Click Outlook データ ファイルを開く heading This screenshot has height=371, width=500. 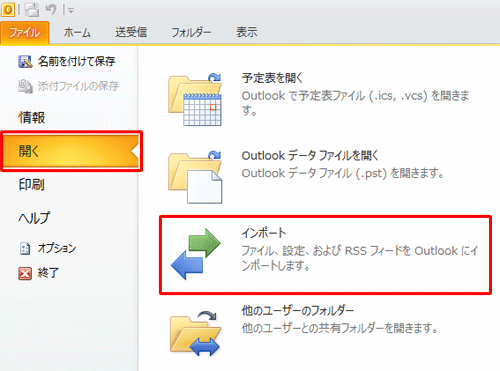(x=310, y=156)
